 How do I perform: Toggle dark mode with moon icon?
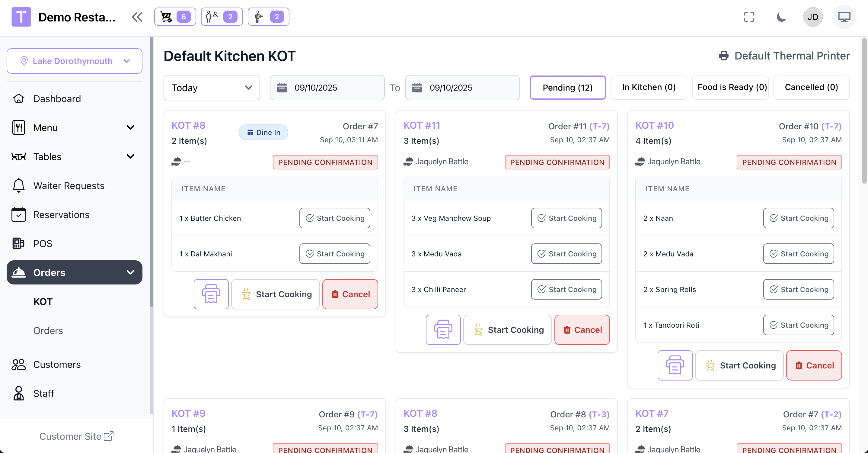tap(781, 17)
